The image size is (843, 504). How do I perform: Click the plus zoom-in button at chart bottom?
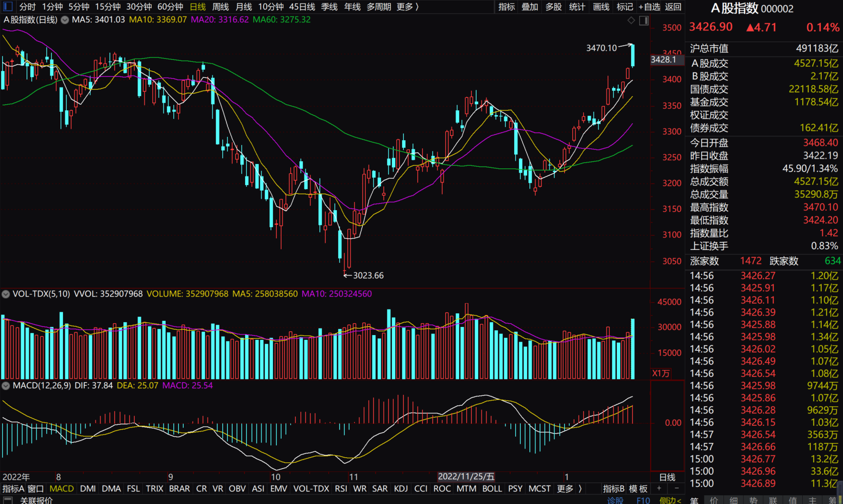point(659,488)
